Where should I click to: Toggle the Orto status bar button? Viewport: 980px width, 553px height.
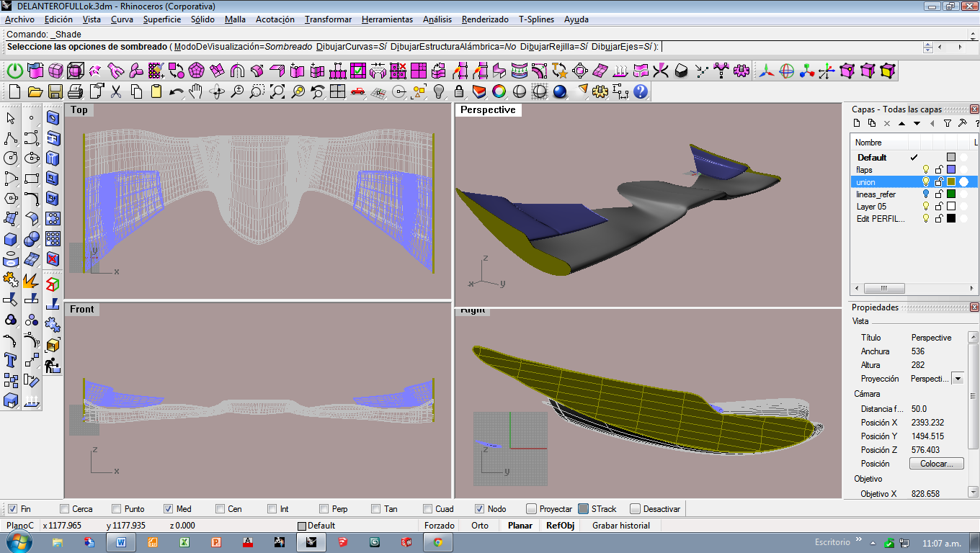click(x=480, y=526)
